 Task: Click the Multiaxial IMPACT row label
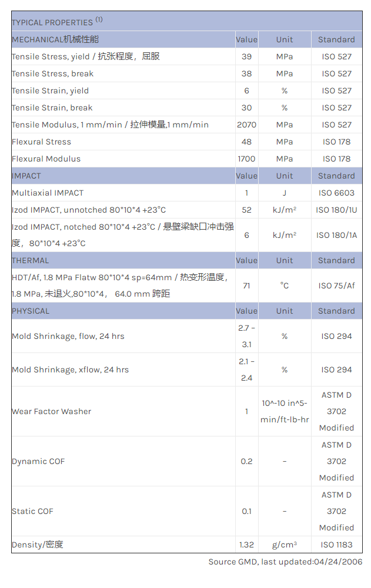pos(48,193)
